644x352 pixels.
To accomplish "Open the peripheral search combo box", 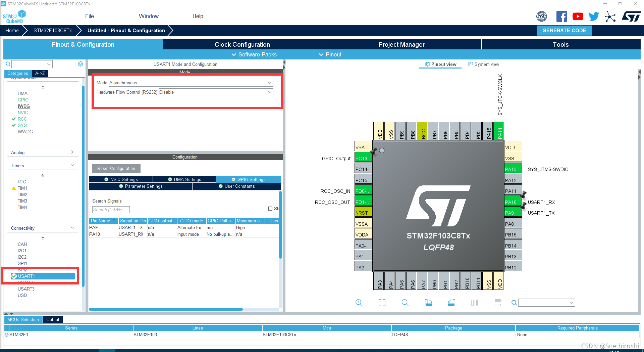I will click(32, 64).
